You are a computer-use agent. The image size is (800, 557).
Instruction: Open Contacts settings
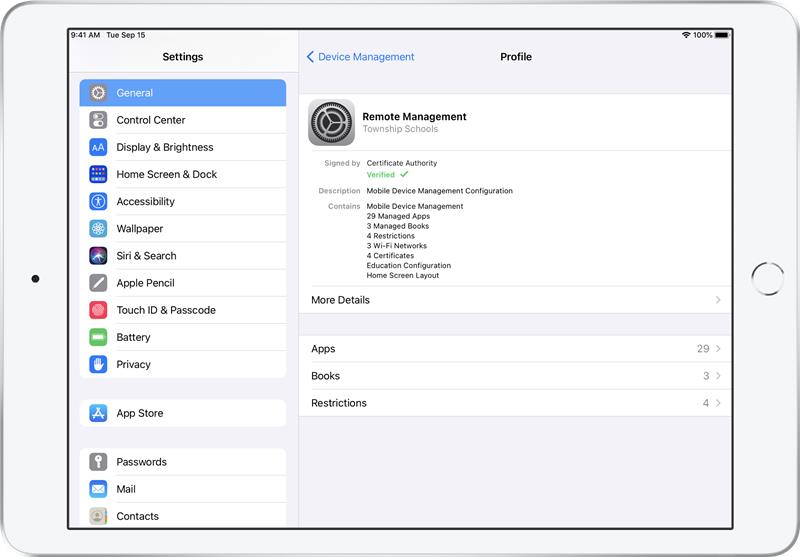183,516
